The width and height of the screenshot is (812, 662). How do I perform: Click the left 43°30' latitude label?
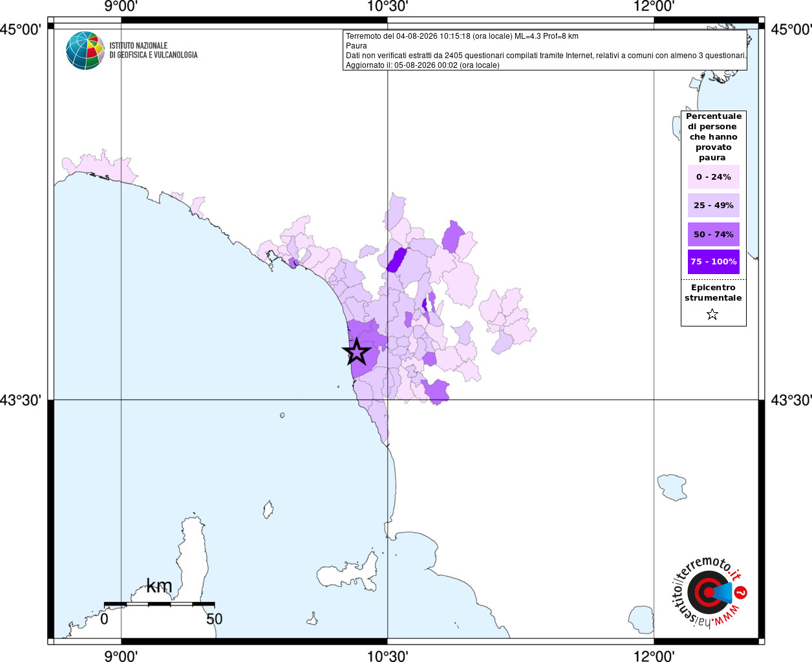pos(21,400)
